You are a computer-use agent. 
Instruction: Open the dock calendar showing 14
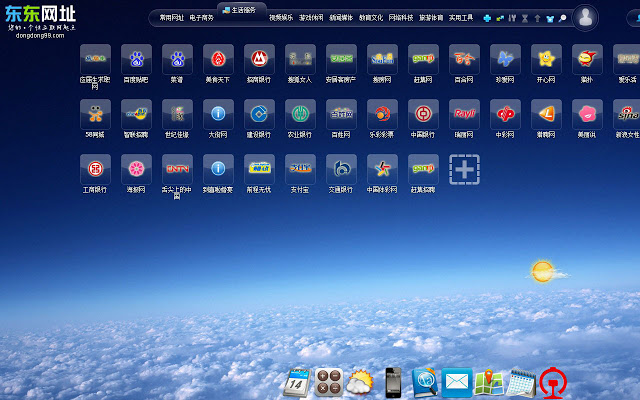point(298,383)
